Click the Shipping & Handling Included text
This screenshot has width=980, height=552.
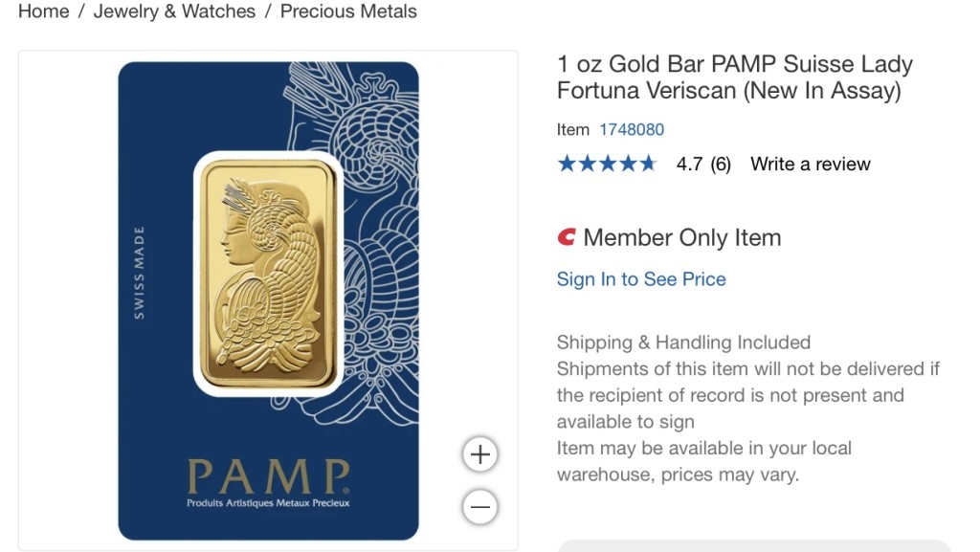click(x=683, y=342)
